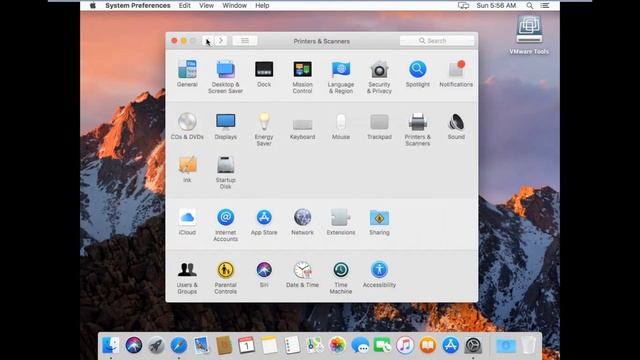Click the Show All grid button
The image size is (640, 360).
(244, 41)
